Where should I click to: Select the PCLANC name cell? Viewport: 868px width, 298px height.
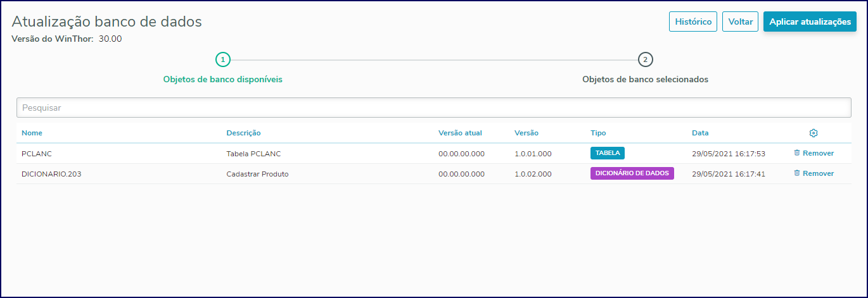(37, 154)
